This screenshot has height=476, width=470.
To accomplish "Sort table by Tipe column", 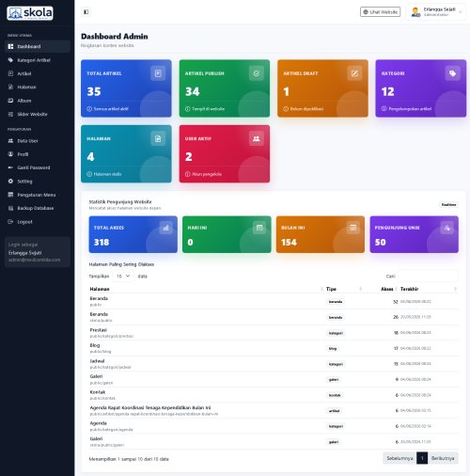I will click(x=344, y=289).
